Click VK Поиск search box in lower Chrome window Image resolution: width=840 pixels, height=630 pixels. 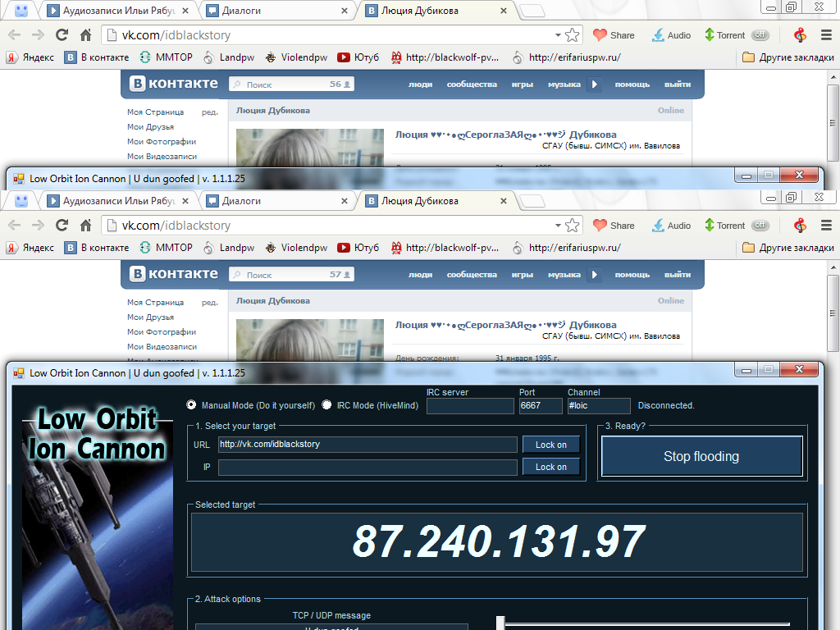(x=291, y=274)
